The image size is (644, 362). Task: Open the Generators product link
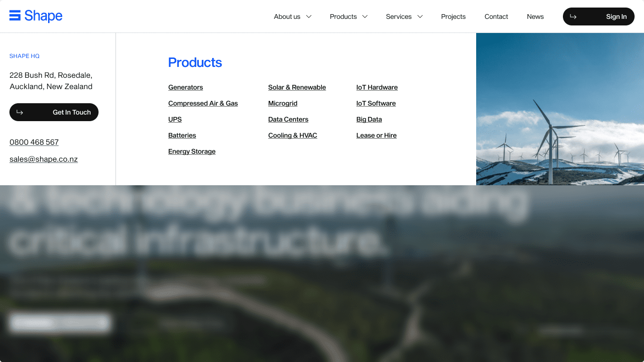click(x=186, y=87)
